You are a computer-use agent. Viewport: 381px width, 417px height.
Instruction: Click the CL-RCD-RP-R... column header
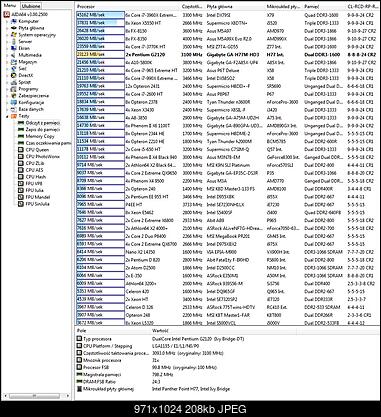[363, 7]
